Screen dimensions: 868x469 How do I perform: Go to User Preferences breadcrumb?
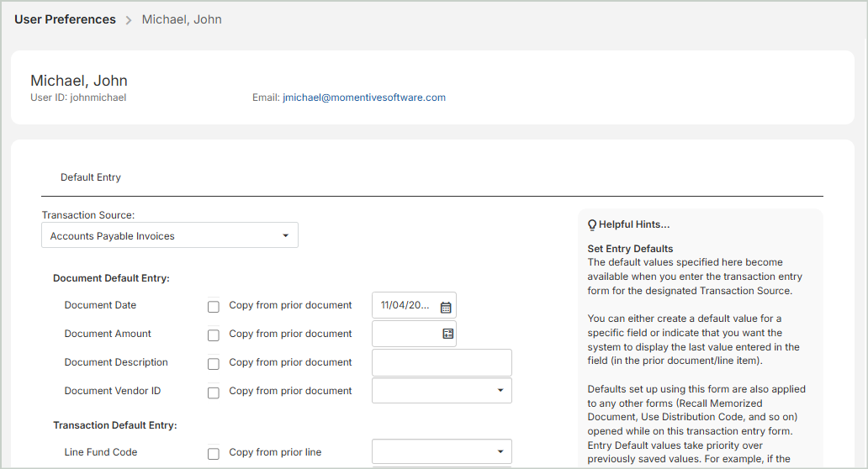[65, 19]
